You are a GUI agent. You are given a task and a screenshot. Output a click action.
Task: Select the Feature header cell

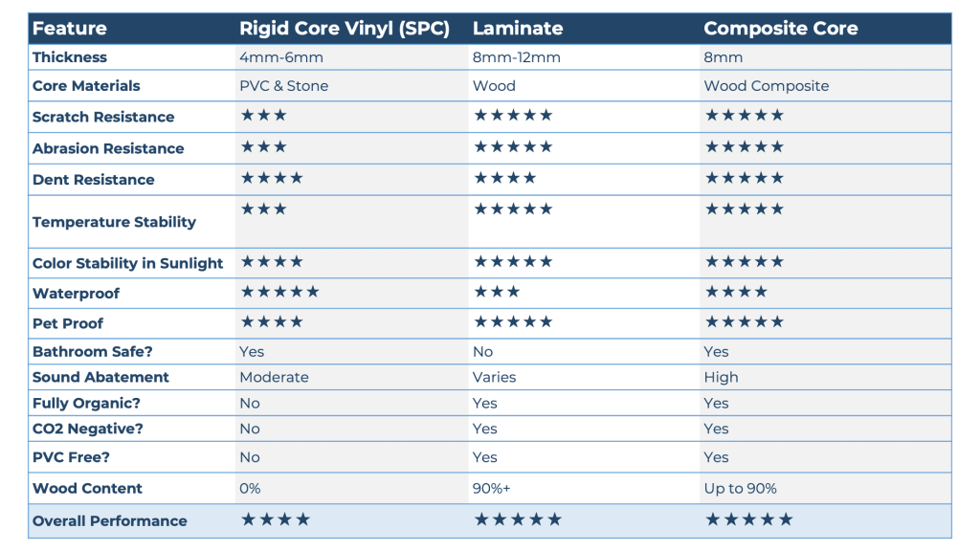tap(70, 29)
